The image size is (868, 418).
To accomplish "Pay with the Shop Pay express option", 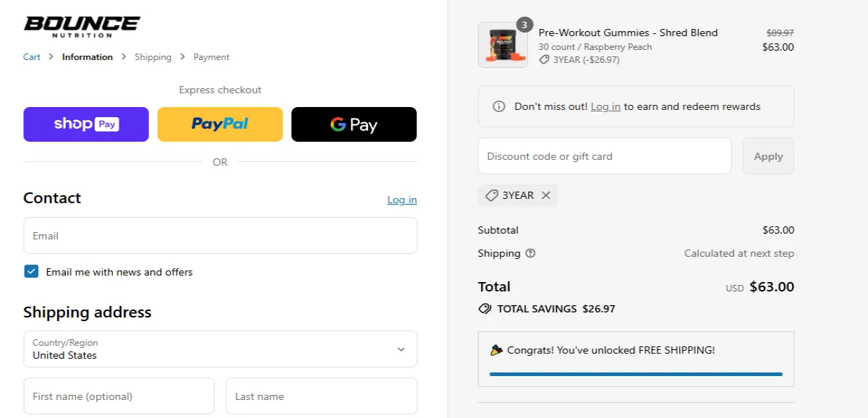I will pos(85,124).
